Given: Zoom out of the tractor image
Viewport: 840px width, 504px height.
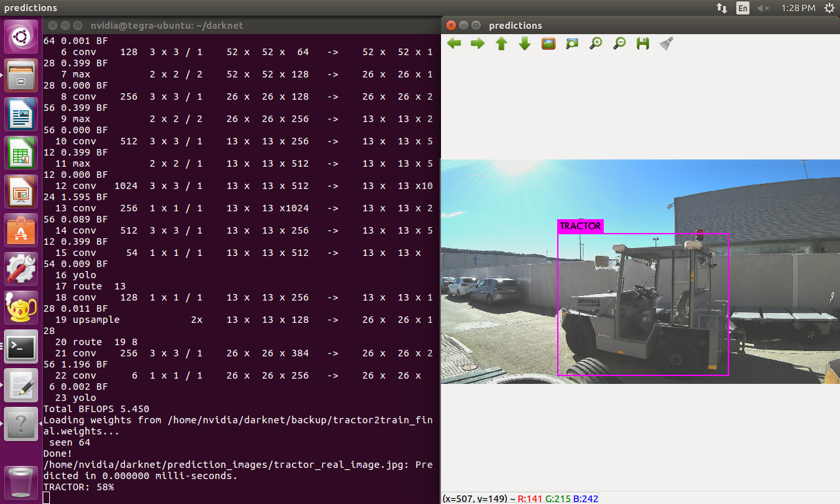Looking at the screenshot, I should tap(619, 43).
